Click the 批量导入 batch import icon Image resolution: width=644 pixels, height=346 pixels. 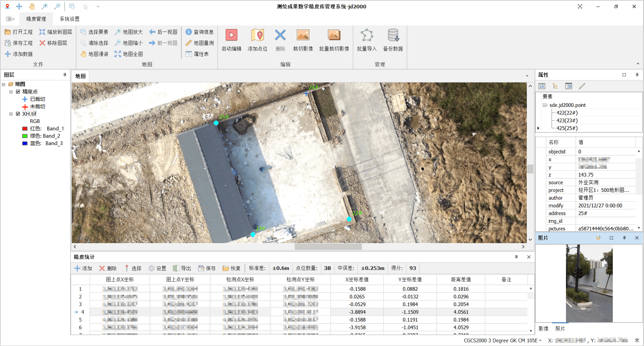click(367, 35)
